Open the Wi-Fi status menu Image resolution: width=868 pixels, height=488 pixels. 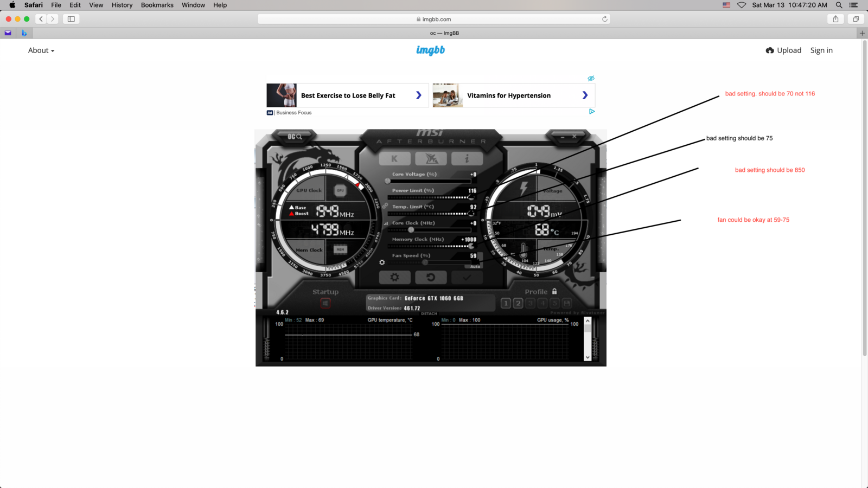742,5
